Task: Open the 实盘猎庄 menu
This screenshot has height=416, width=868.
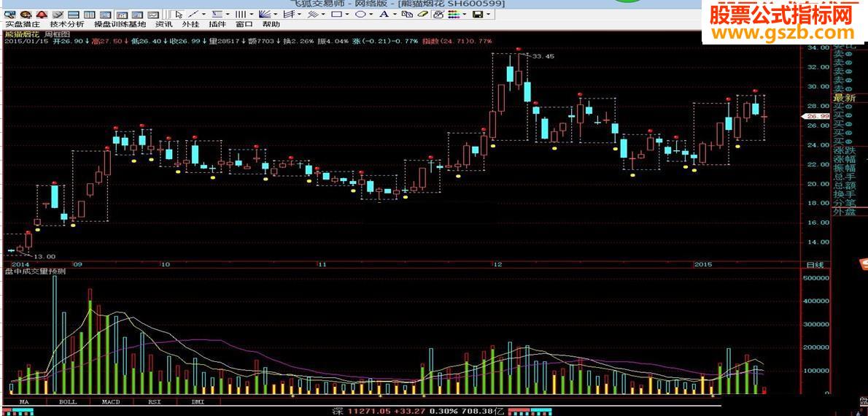Action: (x=23, y=24)
